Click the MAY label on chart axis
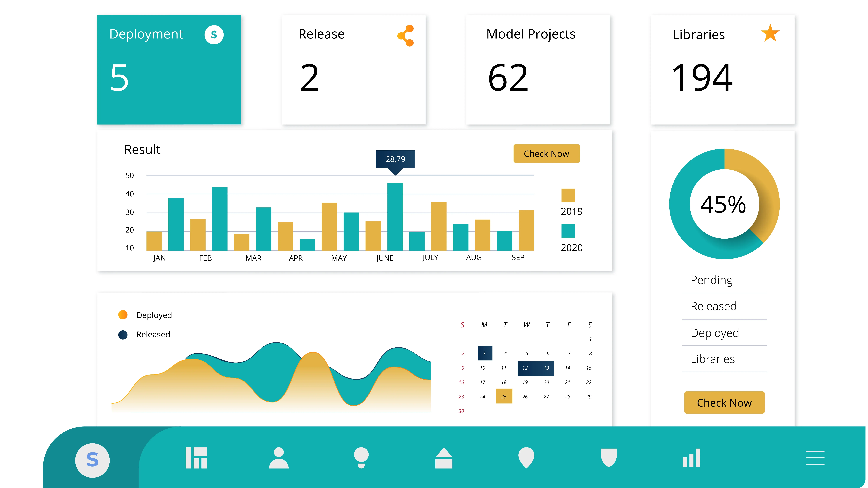The image size is (868, 488). tap(339, 258)
